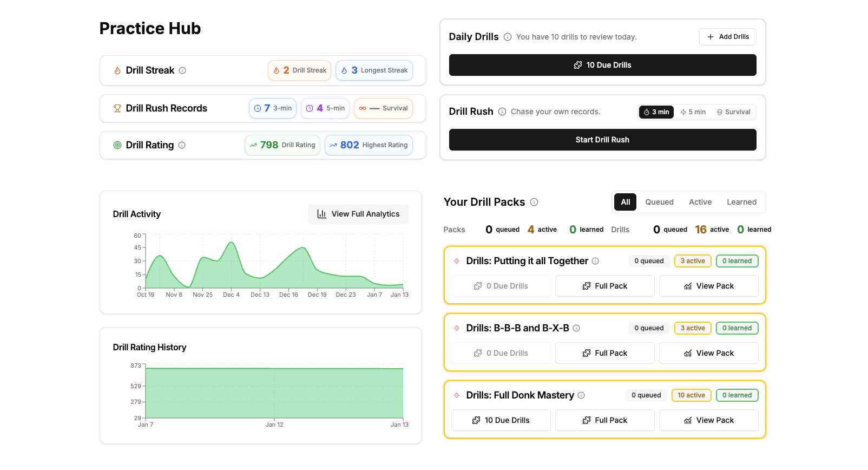Click the plus icon on Add Drills

[711, 37]
